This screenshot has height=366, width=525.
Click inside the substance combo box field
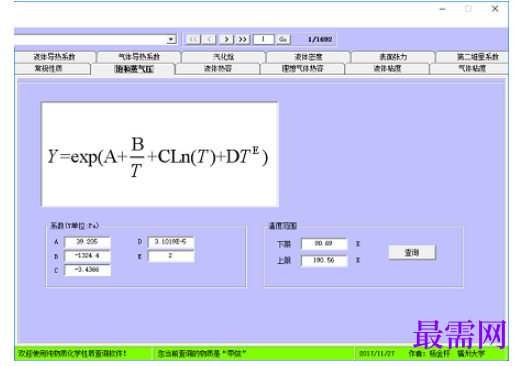point(90,39)
